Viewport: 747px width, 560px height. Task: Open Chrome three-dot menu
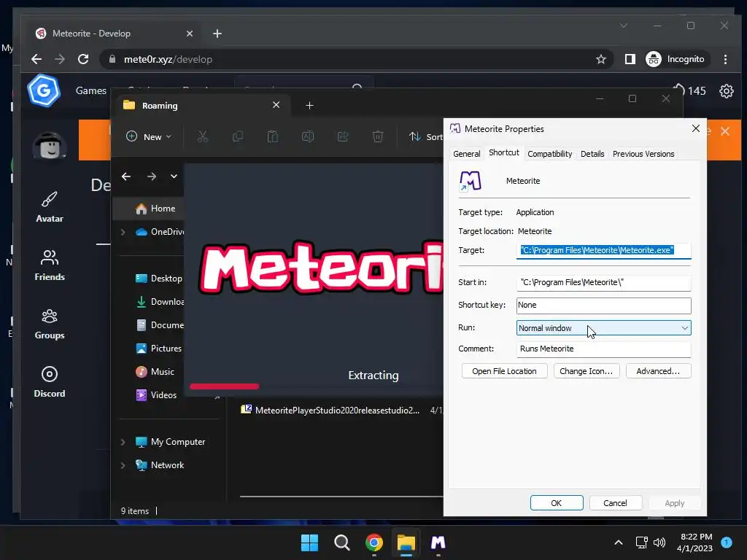(x=725, y=59)
